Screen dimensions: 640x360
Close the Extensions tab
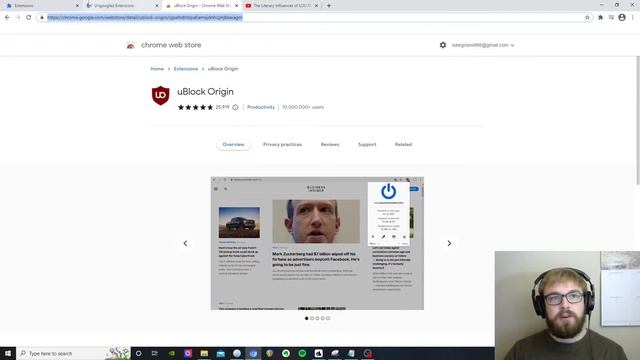[77, 6]
